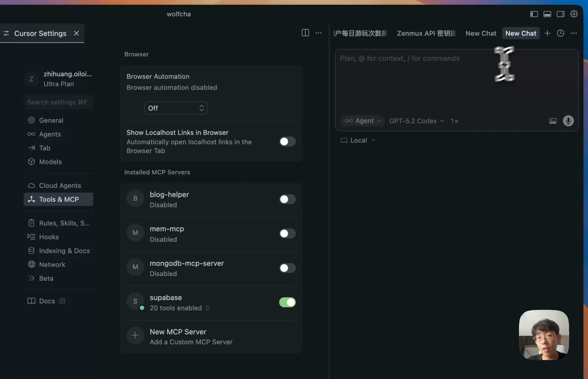
Task: Switch to the inactive New Chat tab
Action: click(481, 33)
